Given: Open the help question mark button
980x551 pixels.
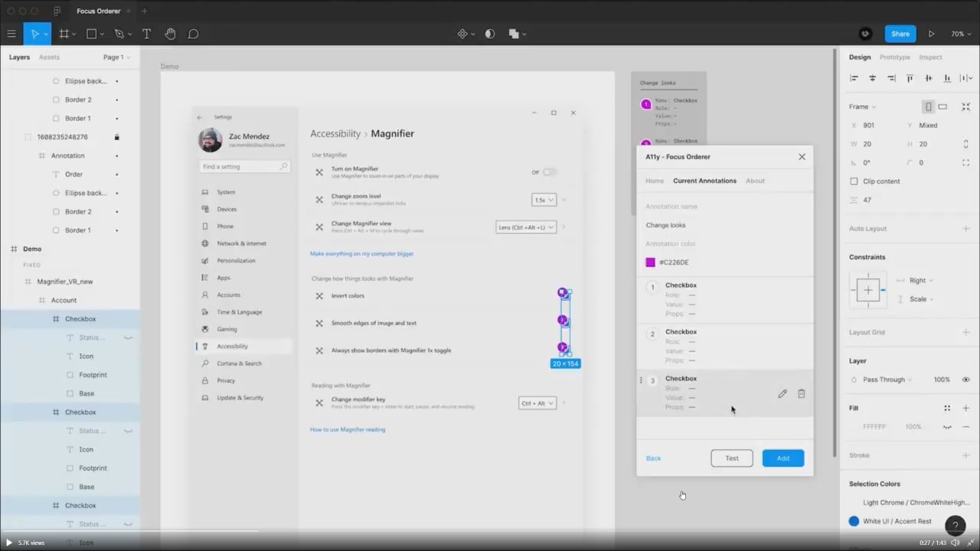Looking at the screenshot, I should (955, 526).
